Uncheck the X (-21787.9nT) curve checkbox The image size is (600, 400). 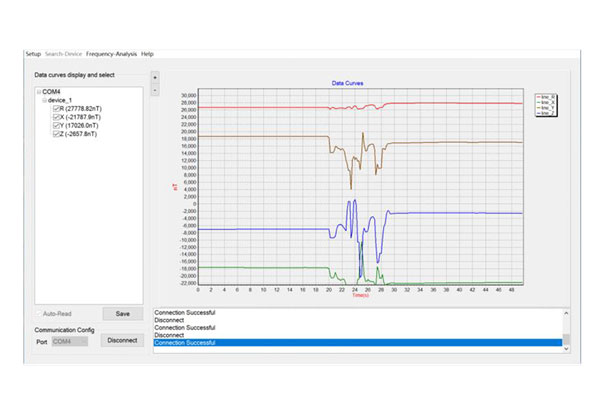point(58,118)
